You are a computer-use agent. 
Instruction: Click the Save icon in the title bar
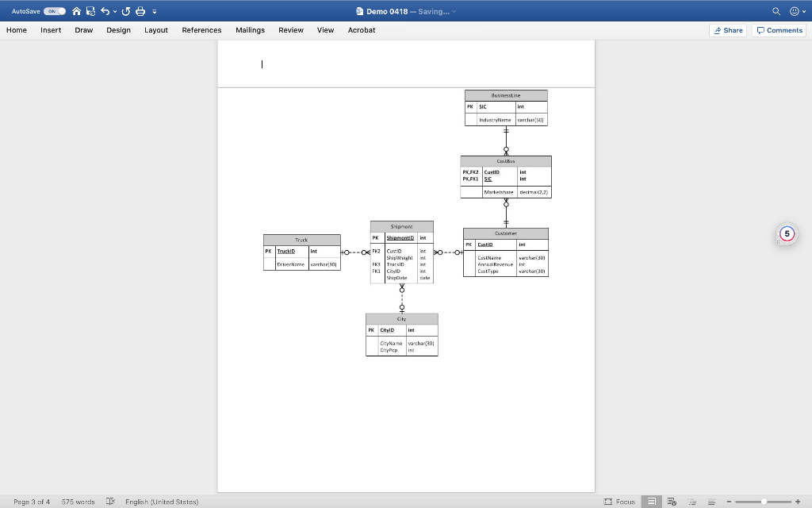tap(90, 11)
